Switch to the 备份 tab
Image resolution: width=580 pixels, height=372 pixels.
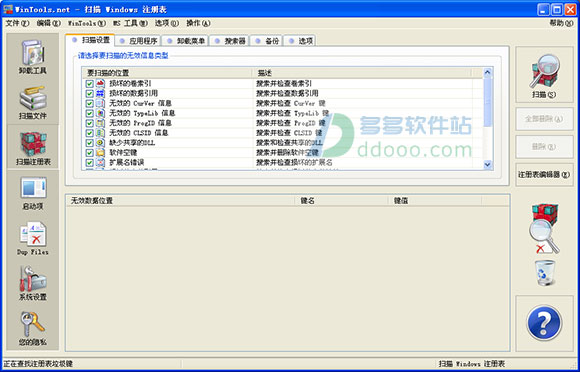tap(267, 41)
